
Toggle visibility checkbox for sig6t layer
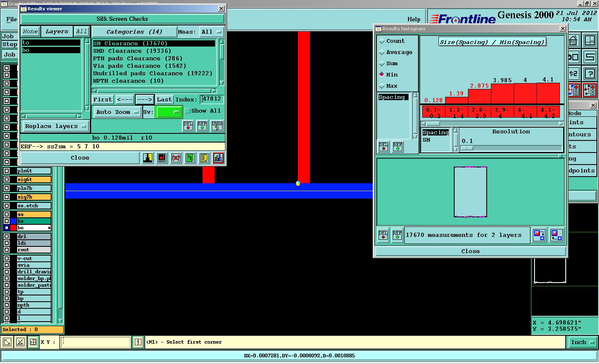7,180
